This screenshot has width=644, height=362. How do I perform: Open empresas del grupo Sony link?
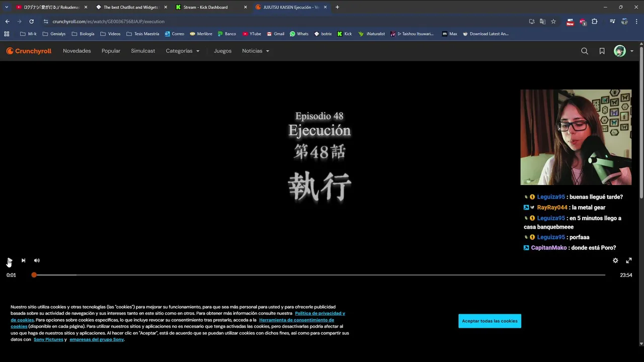(x=97, y=339)
